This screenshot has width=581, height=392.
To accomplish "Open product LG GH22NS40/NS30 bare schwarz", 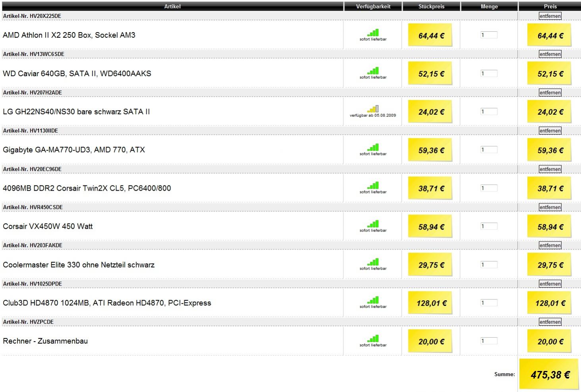I will coord(76,112).
